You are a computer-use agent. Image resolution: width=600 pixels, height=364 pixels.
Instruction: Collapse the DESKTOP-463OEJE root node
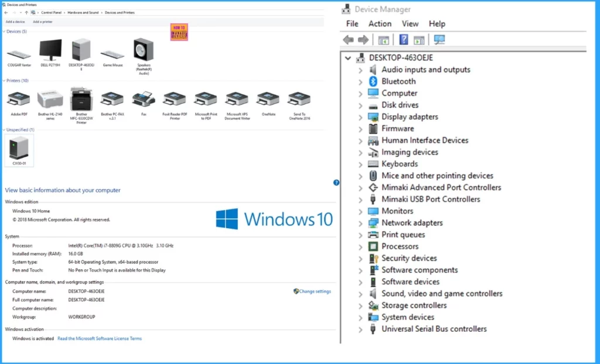point(347,58)
